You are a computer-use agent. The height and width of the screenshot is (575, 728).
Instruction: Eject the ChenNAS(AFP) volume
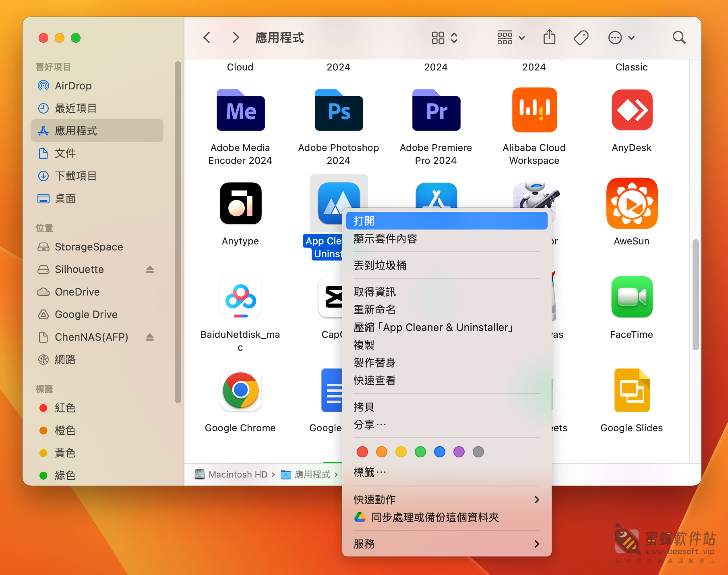click(x=150, y=337)
